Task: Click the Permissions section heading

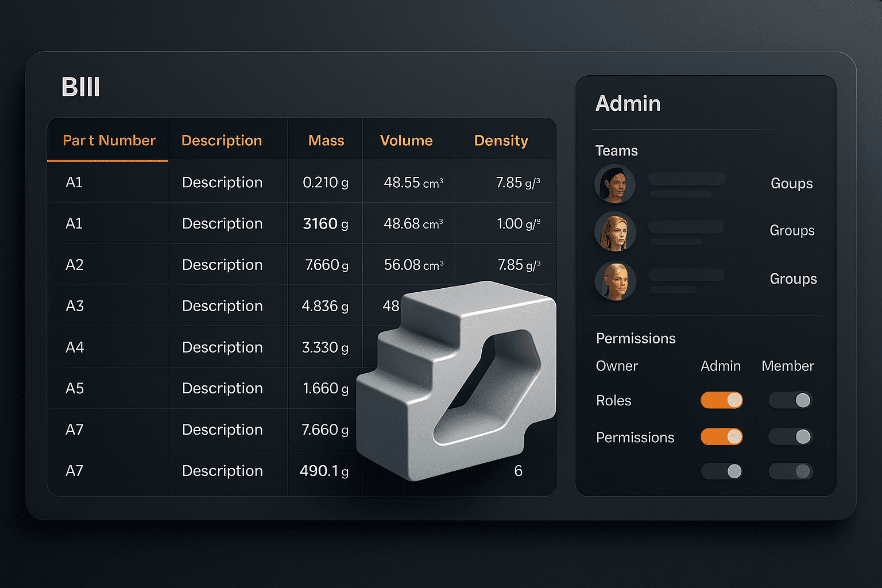Action: tap(636, 339)
